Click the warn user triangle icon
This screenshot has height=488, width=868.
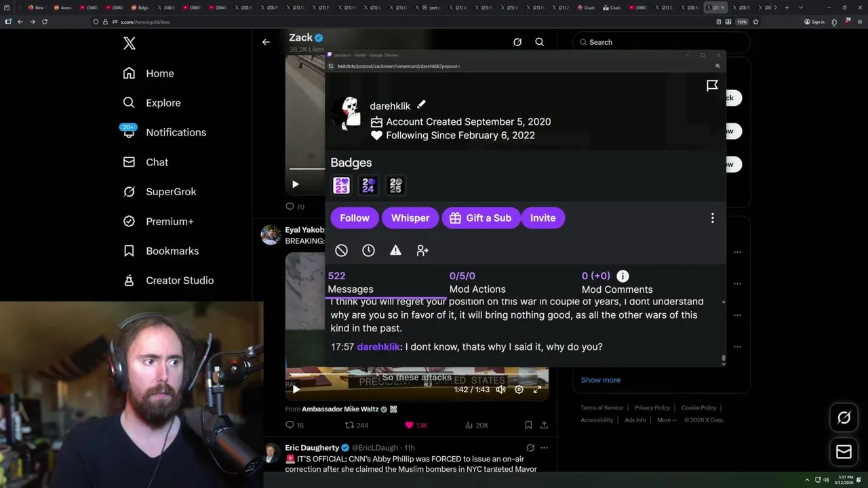pyautogui.click(x=395, y=251)
